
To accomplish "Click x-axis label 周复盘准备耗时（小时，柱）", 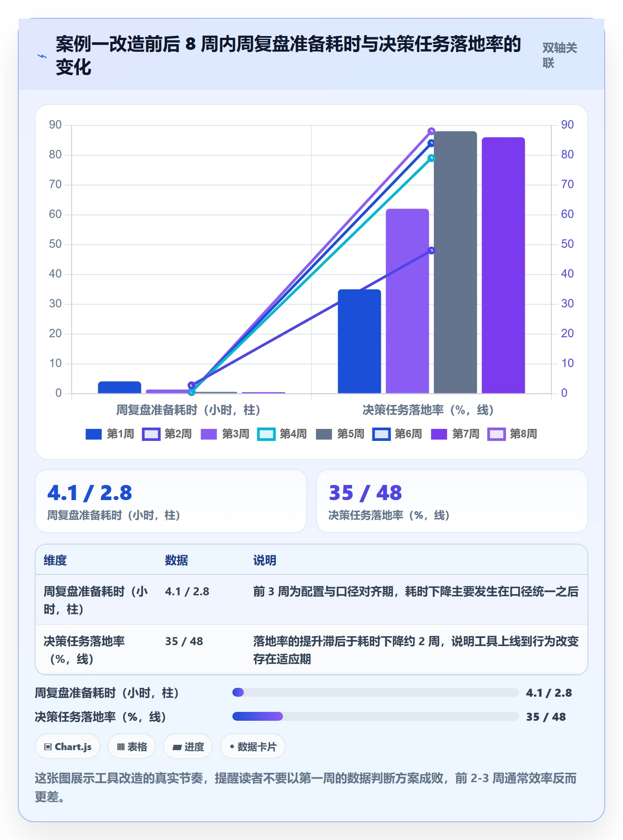I will [189, 410].
